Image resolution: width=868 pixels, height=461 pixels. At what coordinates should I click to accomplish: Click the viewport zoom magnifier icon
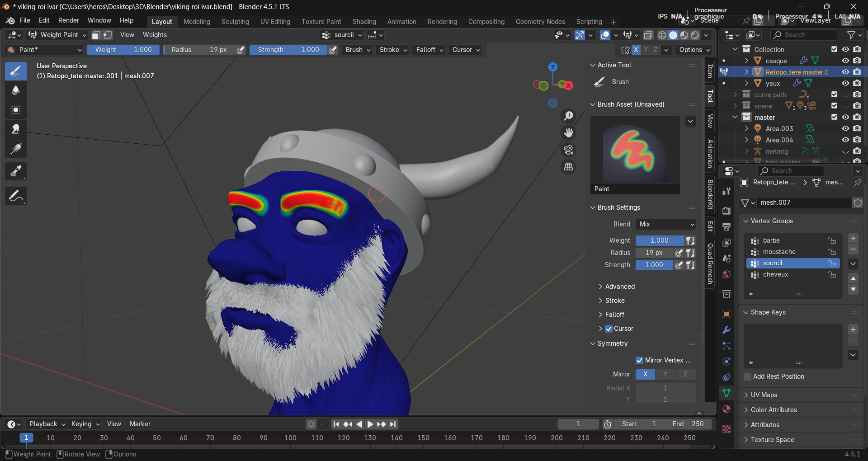tap(568, 116)
